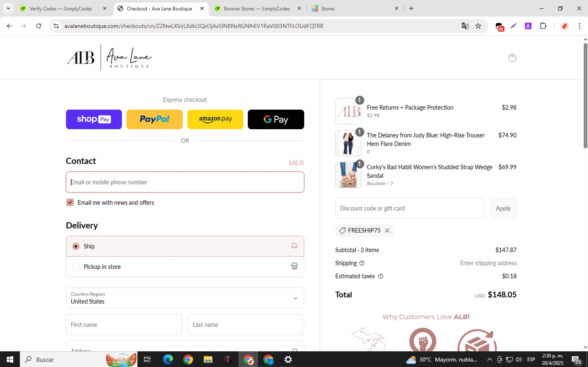
Task: Switch to the Stores tab
Action: point(354,8)
